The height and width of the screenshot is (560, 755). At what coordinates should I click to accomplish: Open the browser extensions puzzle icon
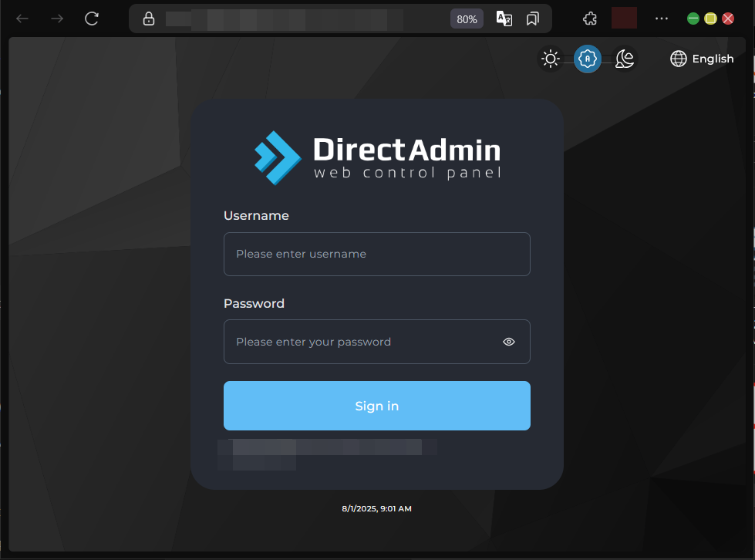[590, 19]
